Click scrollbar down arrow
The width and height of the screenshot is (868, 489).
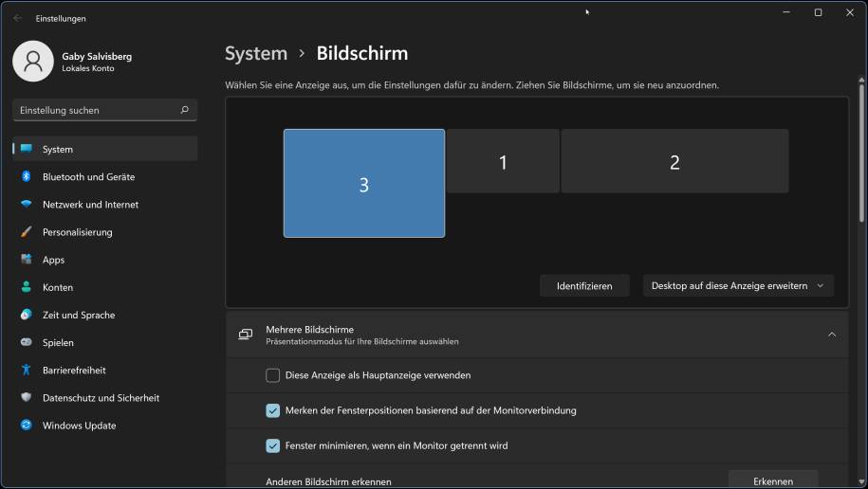[861, 482]
